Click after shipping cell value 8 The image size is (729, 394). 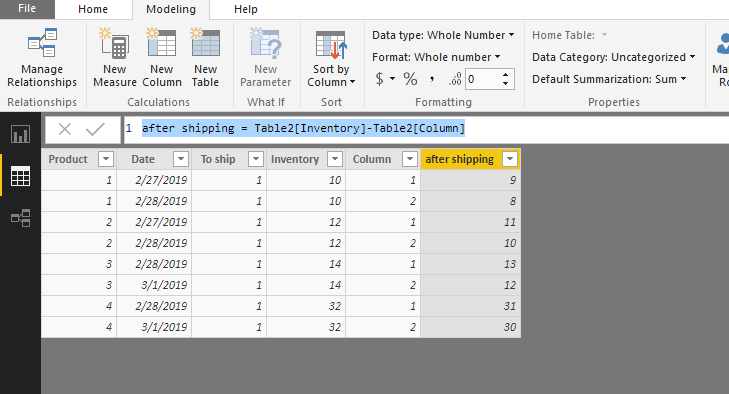pyautogui.click(x=471, y=201)
